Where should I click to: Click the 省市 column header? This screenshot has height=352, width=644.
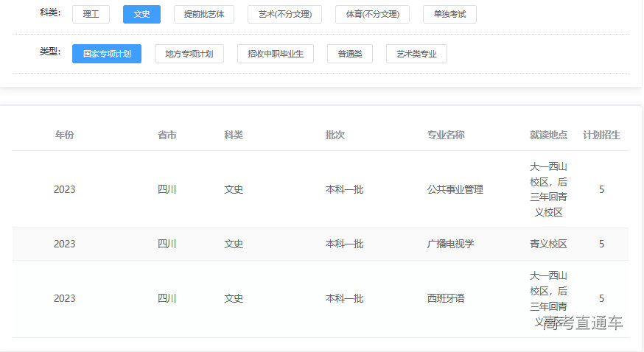167,135
